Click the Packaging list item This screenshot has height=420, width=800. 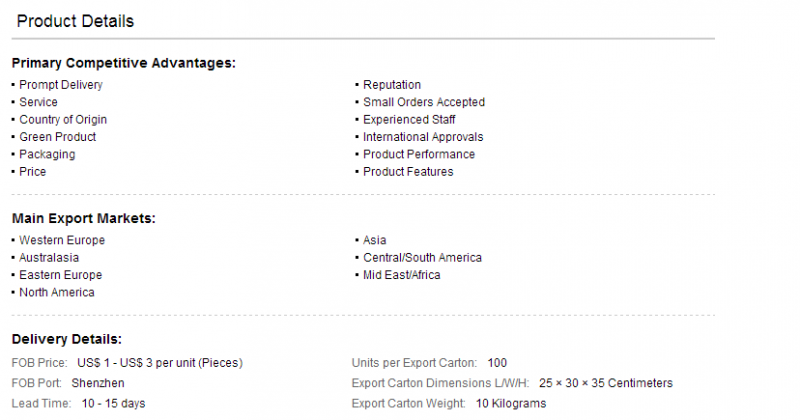(x=47, y=154)
